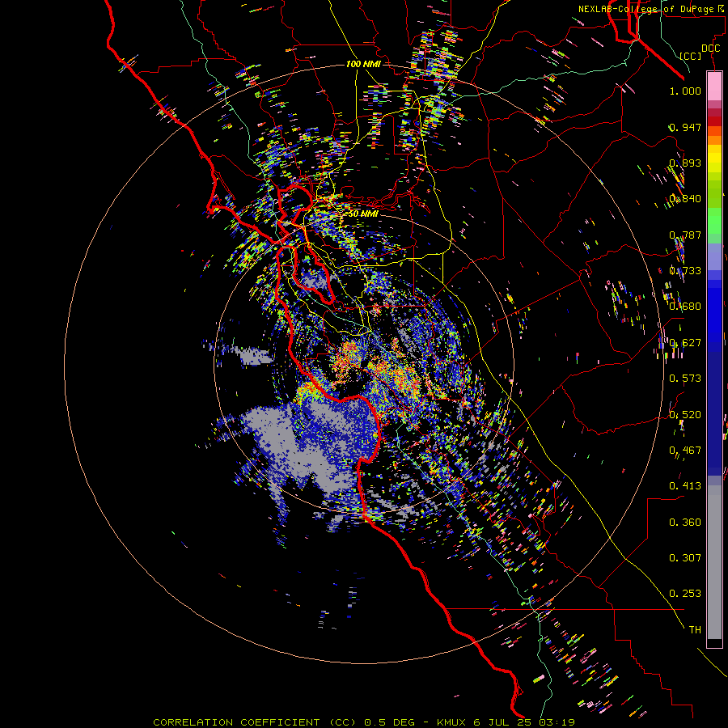
Task: Click the 100 NMI range ring label
Action: (363, 64)
